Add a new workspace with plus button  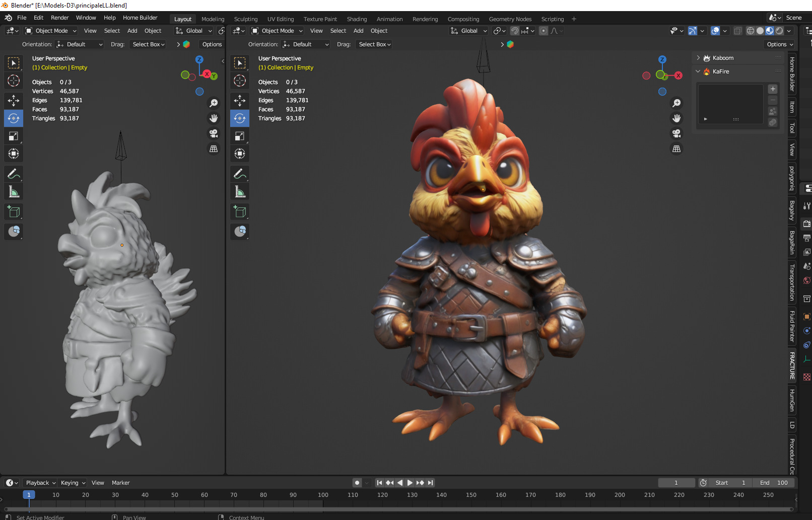point(574,19)
